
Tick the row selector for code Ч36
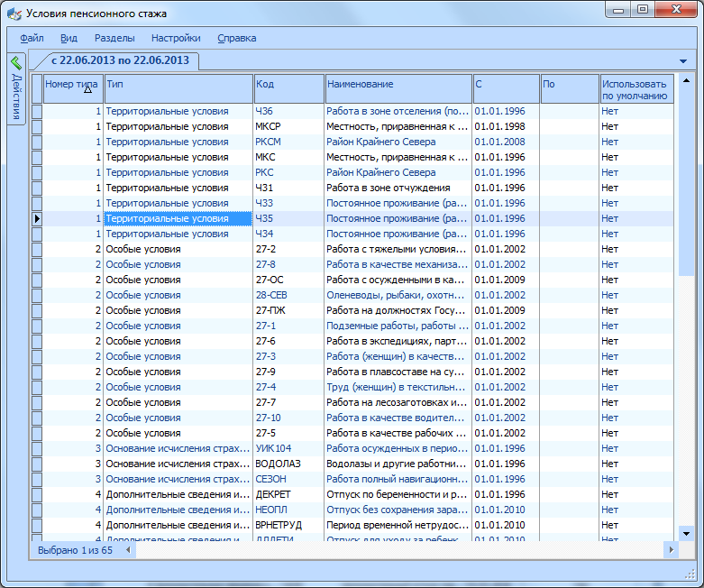tap(37, 112)
